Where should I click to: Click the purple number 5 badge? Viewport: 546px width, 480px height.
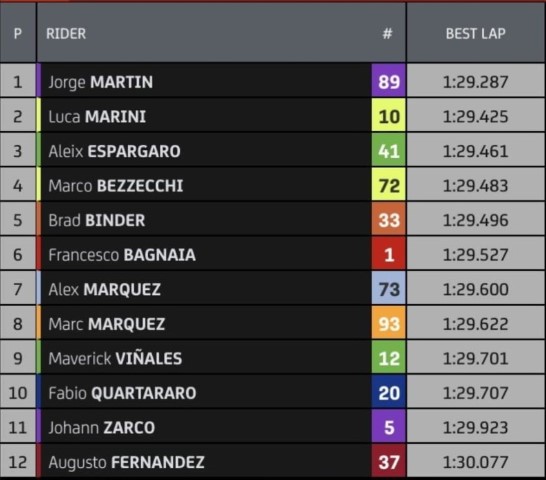click(x=389, y=426)
